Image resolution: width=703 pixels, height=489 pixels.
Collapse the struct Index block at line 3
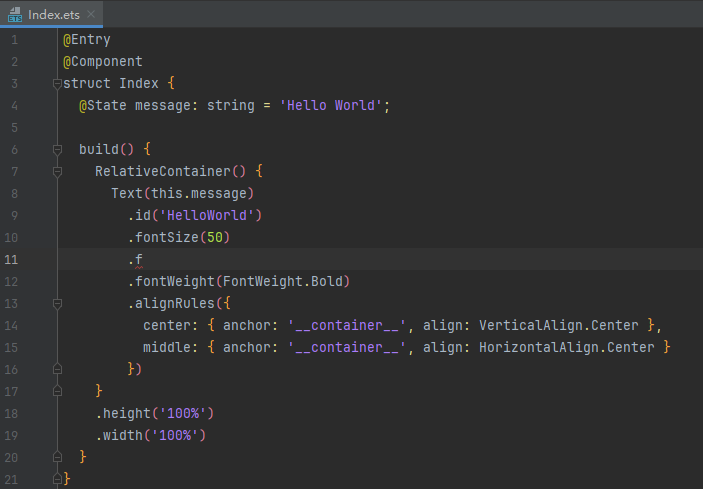[57, 83]
